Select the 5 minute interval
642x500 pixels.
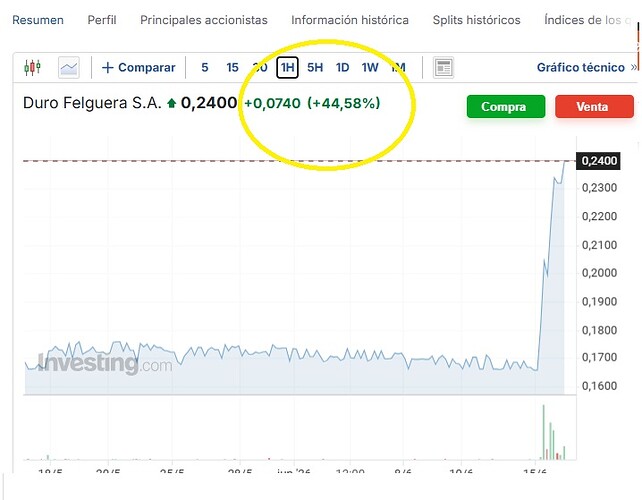coord(205,68)
